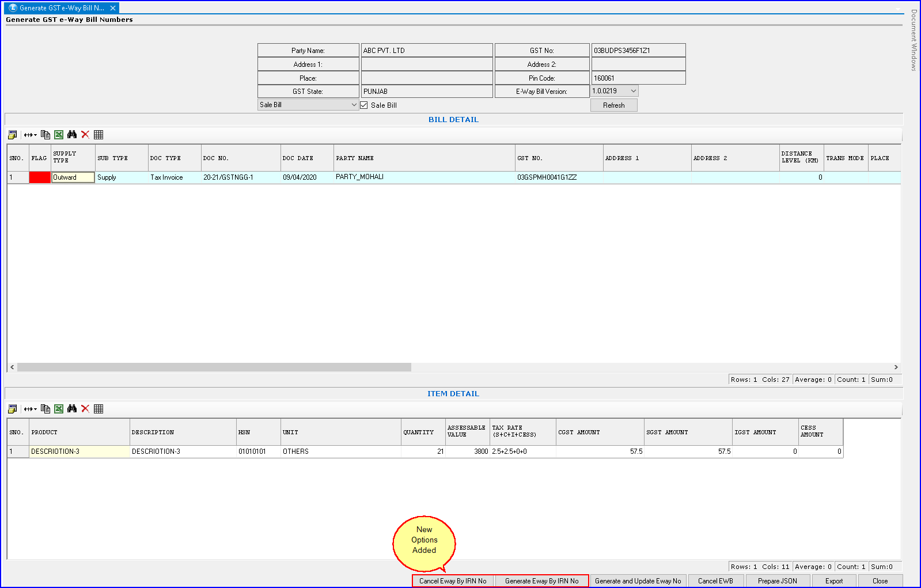Image resolution: width=921 pixels, height=588 pixels.
Task: Select the PARTY_MOHALI party name cell
Action: pos(425,177)
